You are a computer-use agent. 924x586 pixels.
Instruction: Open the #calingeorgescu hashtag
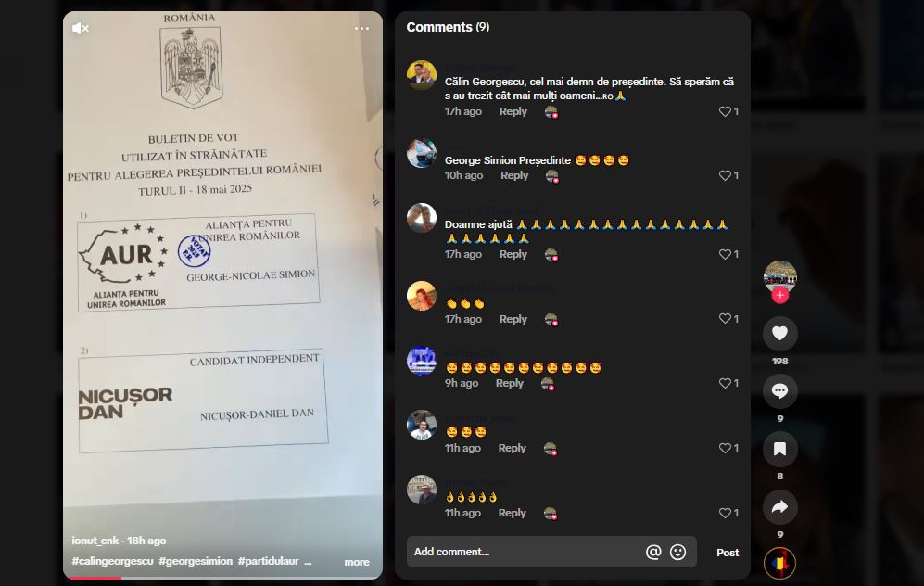click(x=112, y=561)
